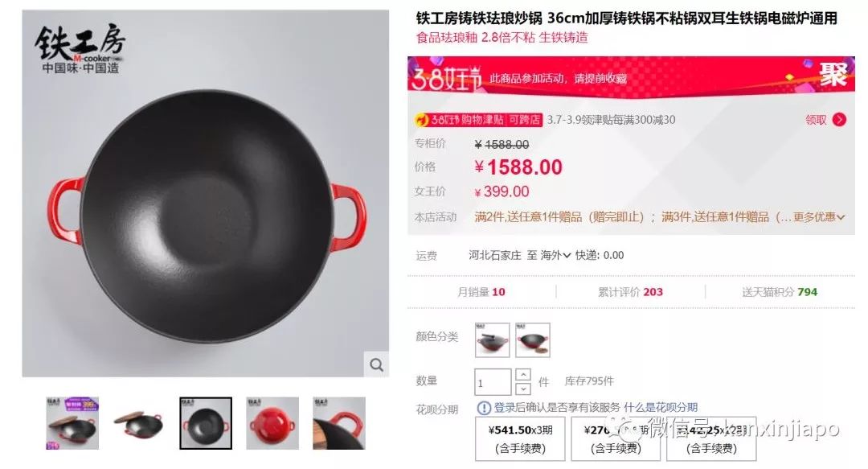The width and height of the screenshot is (868, 469).
Task: Decrease quantity with the down arrow
Action: point(523,389)
